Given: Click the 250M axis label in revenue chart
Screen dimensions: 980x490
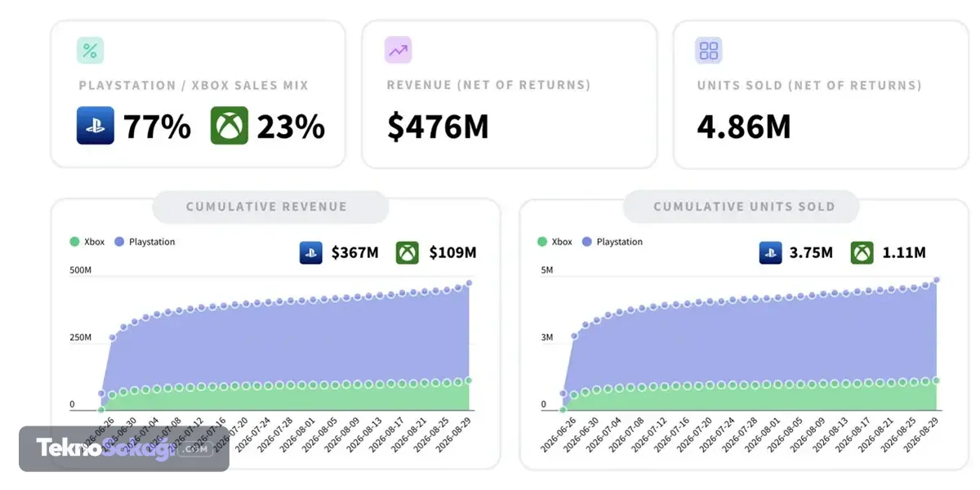Looking at the screenshot, I should [x=80, y=337].
